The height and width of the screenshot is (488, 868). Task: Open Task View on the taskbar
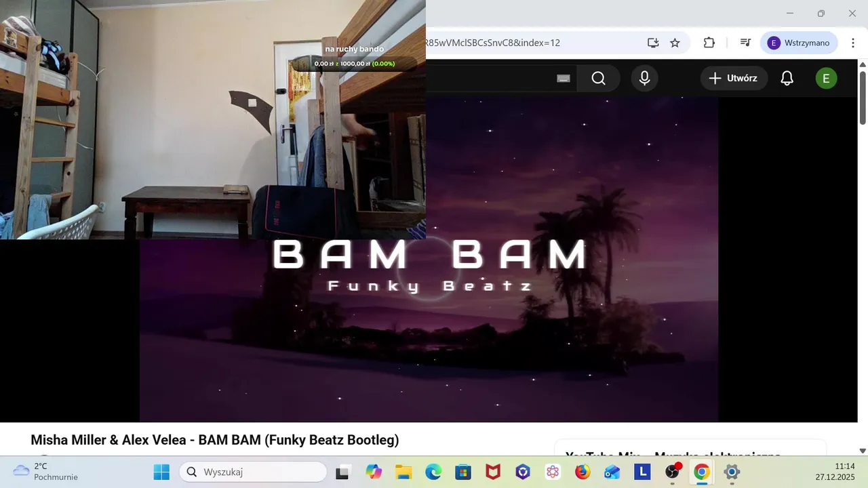point(342,472)
